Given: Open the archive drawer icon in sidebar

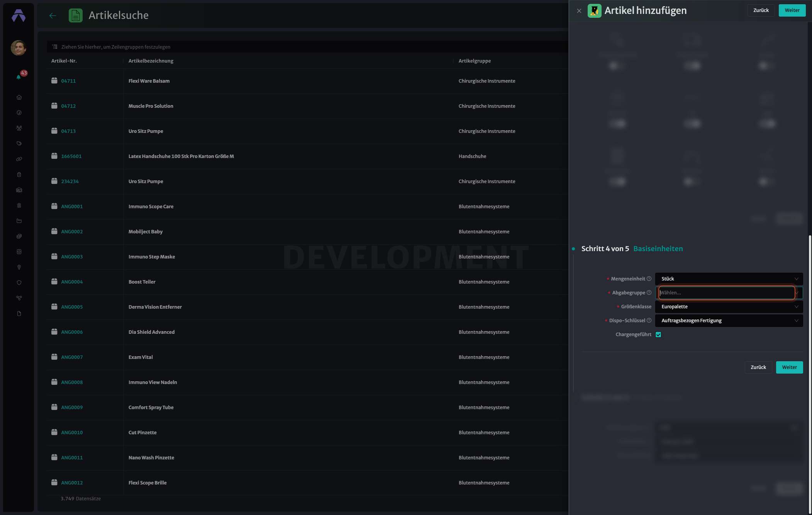Looking at the screenshot, I should coord(19,252).
